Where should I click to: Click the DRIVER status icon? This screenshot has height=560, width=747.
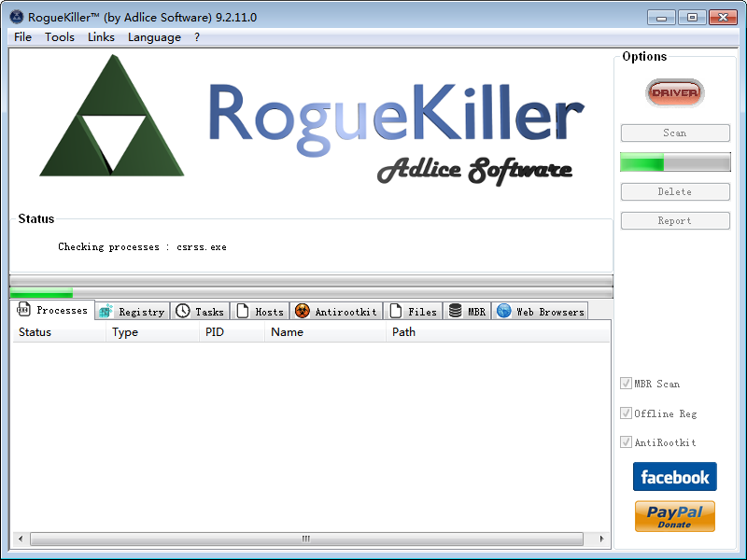click(x=674, y=92)
